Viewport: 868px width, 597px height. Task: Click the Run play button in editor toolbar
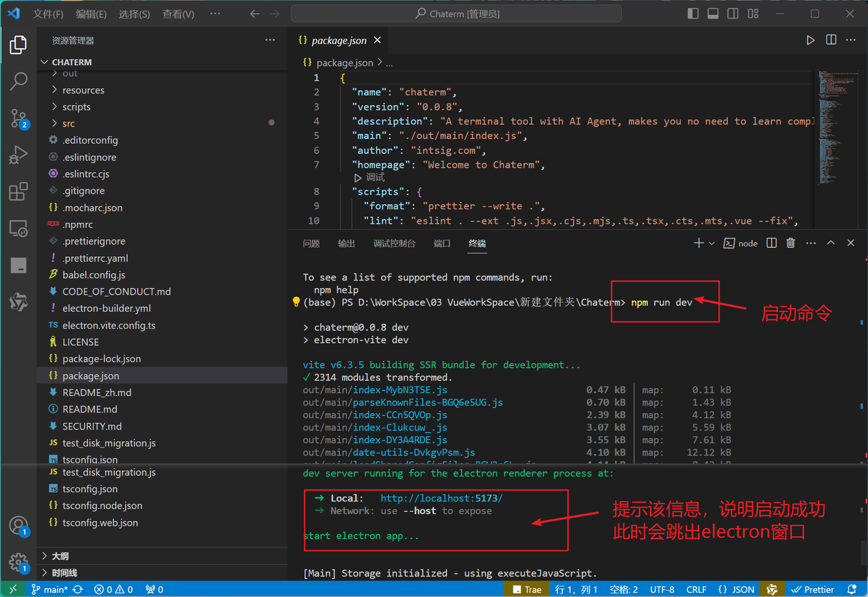coord(810,41)
